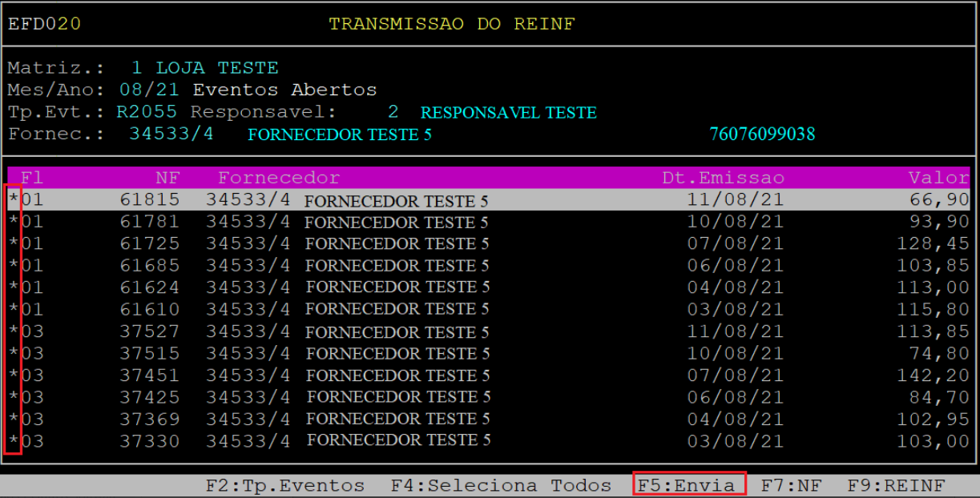Click RESPONSAVEL TESTE name
Screen dimensions: 980x498
pos(509,113)
